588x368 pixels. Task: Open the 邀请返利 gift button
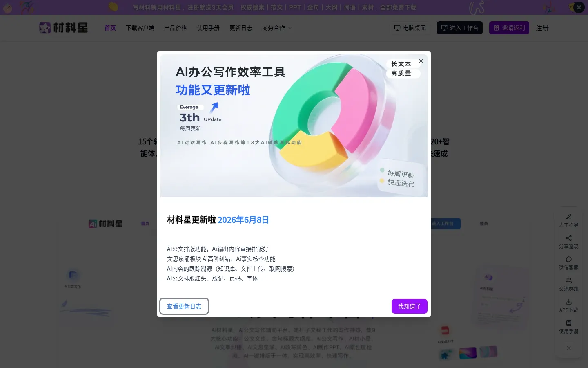509,28
